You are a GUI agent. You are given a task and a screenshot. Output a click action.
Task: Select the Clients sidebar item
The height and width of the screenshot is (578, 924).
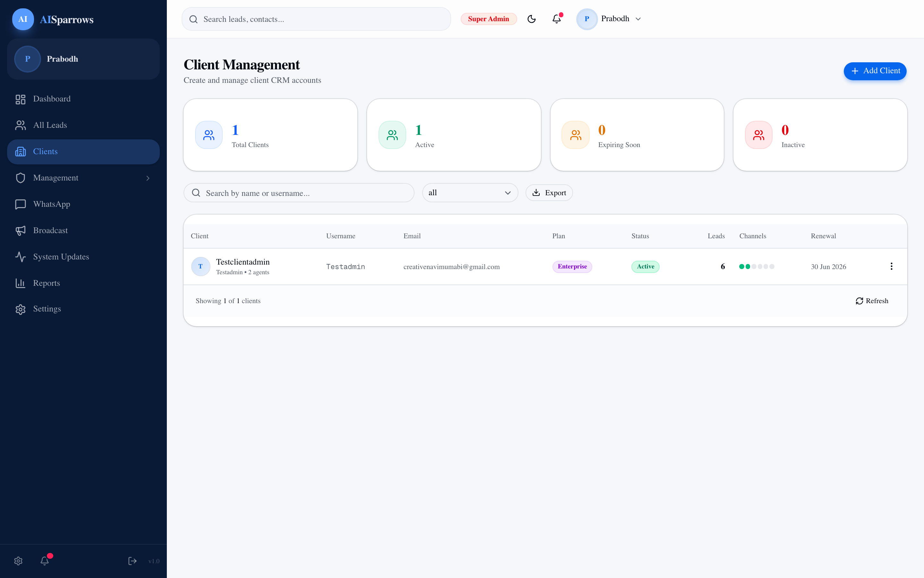[x=83, y=152]
